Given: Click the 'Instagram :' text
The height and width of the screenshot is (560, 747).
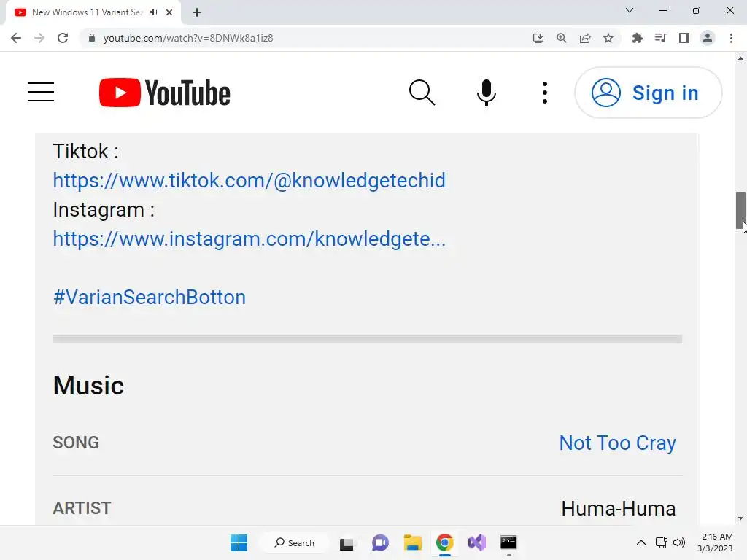Looking at the screenshot, I should (x=104, y=210).
